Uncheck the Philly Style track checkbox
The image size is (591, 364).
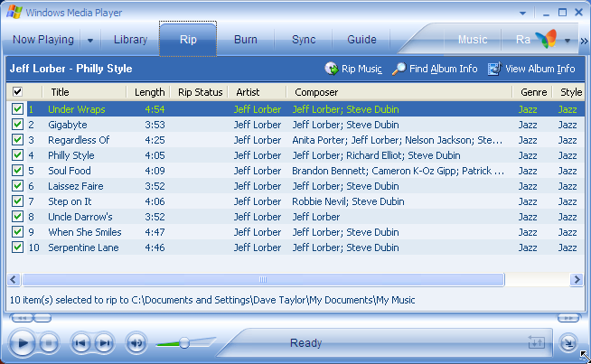(x=17, y=154)
